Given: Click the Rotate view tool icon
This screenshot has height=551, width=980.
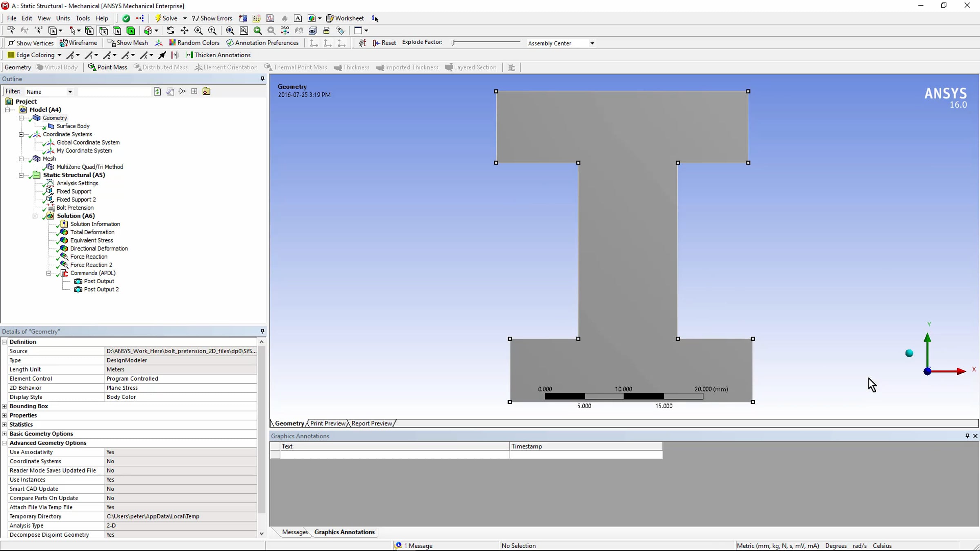Looking at the screenshot, I should tap(171, 31).
